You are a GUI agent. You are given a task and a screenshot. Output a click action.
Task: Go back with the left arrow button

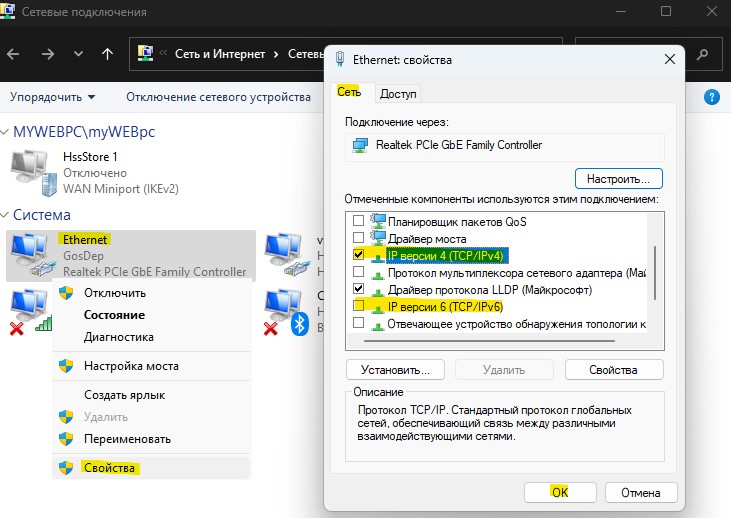click(x=13, y=55)
